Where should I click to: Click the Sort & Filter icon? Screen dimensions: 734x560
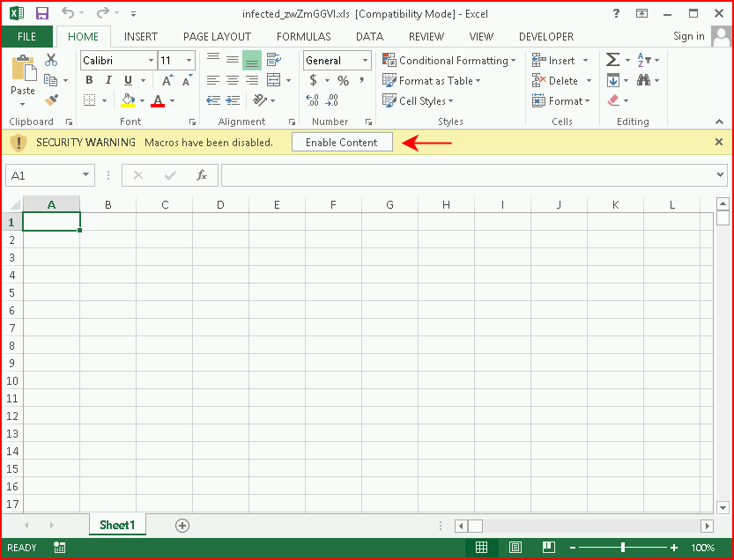click(x=643, y=60)
